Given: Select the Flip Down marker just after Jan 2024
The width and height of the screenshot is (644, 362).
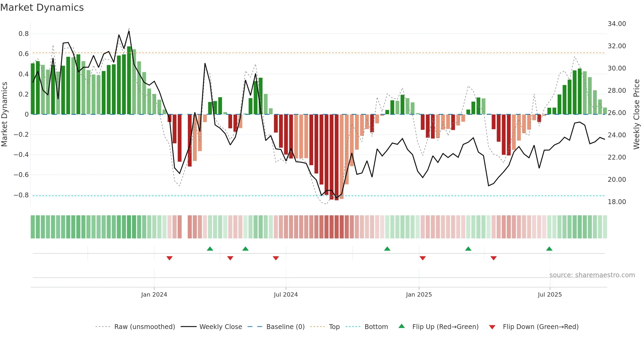Looking at the screenshot, I should (x=169, y=258).
